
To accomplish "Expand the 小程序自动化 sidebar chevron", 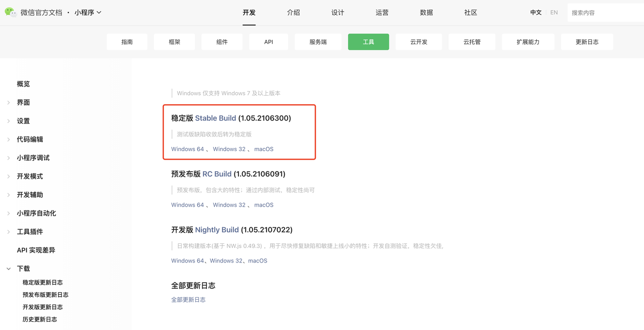I will tap(9, 214).
